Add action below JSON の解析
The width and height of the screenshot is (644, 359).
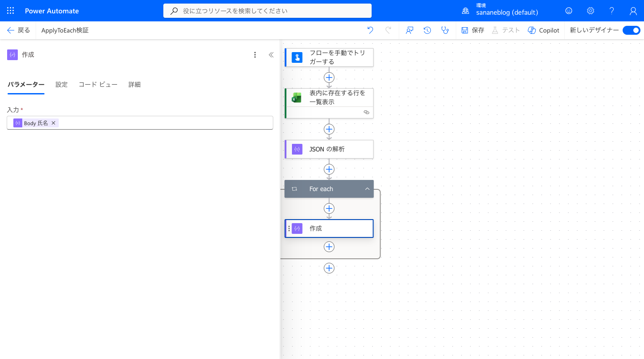[x=329, y=169]
